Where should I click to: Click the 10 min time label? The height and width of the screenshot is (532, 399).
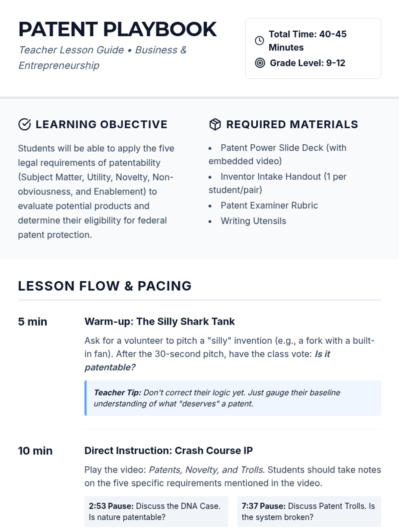point(35,451)
